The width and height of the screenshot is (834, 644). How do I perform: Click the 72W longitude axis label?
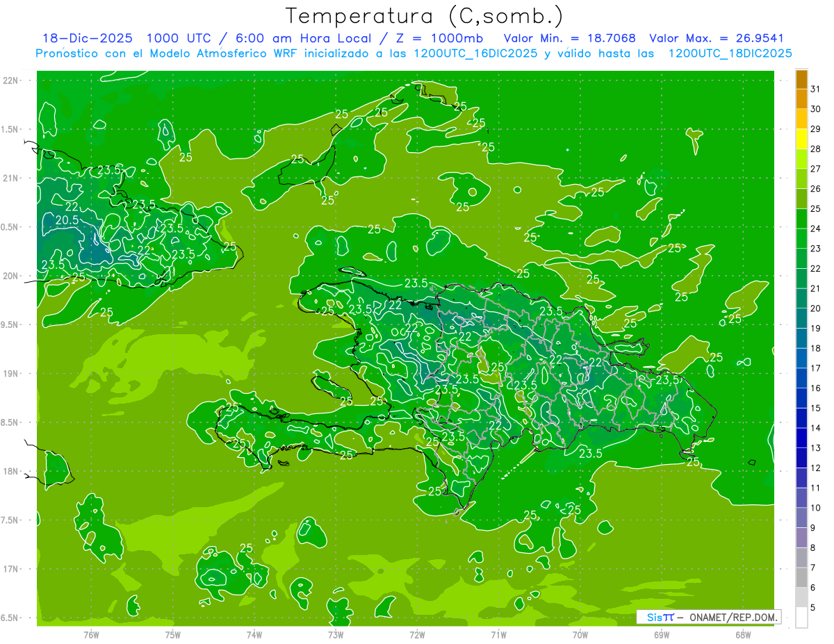tap(417, 634)
